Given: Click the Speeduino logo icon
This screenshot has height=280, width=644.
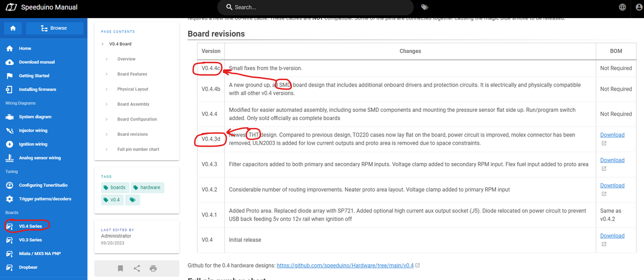Looking at the screenshot, I should coord(11,8).
